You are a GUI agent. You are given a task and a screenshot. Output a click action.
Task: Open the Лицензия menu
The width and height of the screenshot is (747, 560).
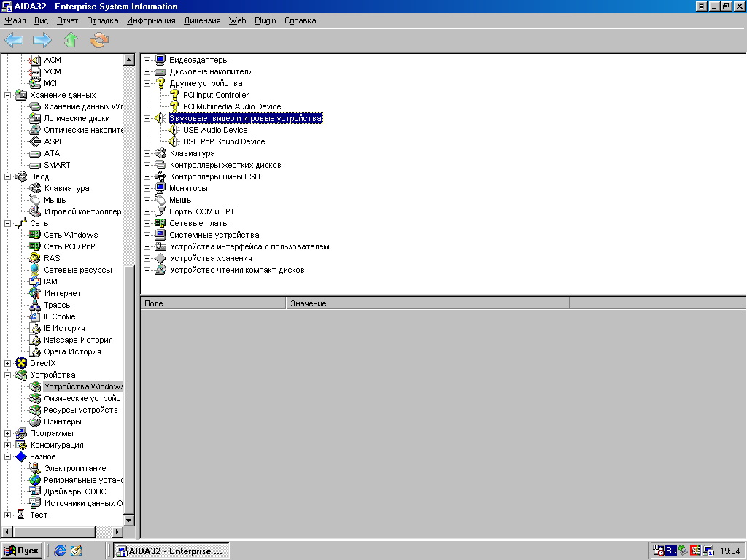point(202,20)
